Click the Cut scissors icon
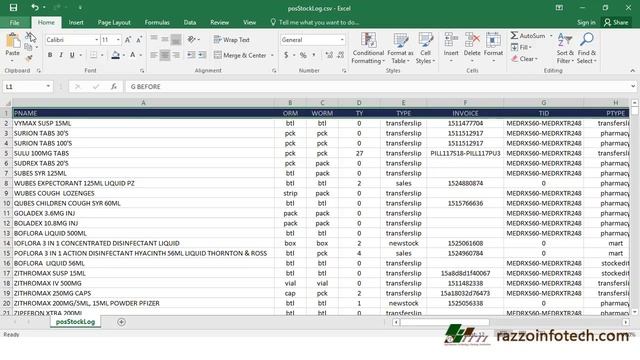 click(x=29, y=37)
